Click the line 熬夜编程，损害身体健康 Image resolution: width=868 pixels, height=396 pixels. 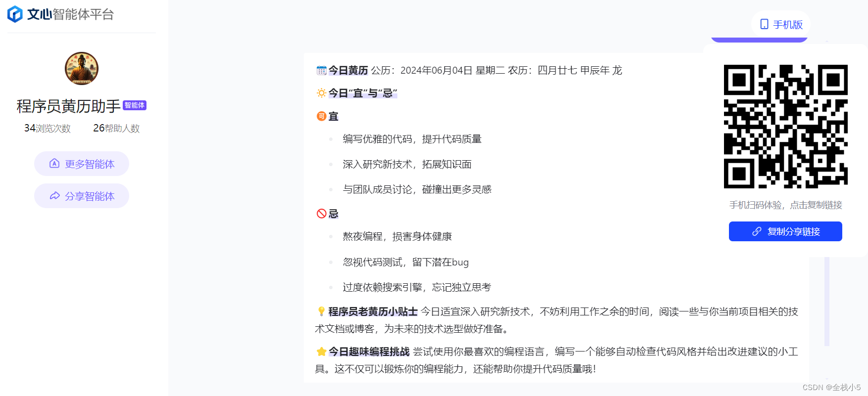(397, 236)
